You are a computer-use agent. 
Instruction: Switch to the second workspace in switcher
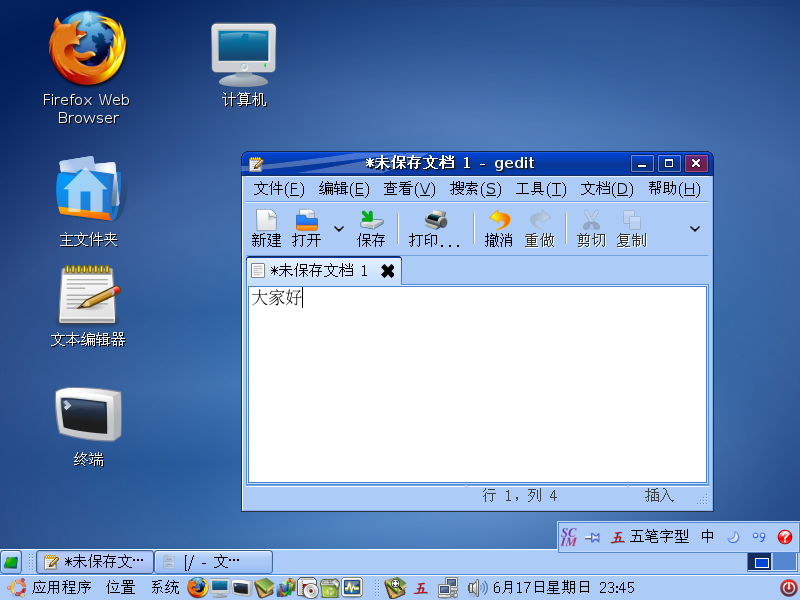pos(786,562)
